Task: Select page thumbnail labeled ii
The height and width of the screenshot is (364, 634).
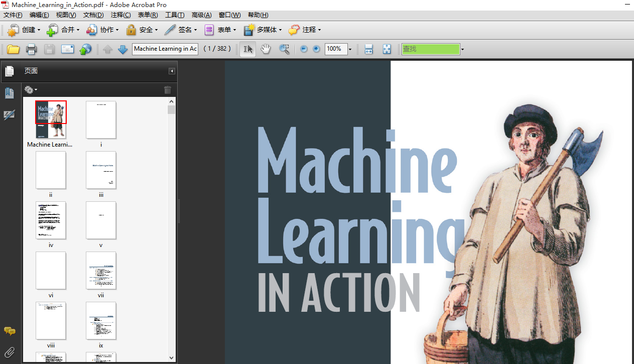Action: pos(51,170)
